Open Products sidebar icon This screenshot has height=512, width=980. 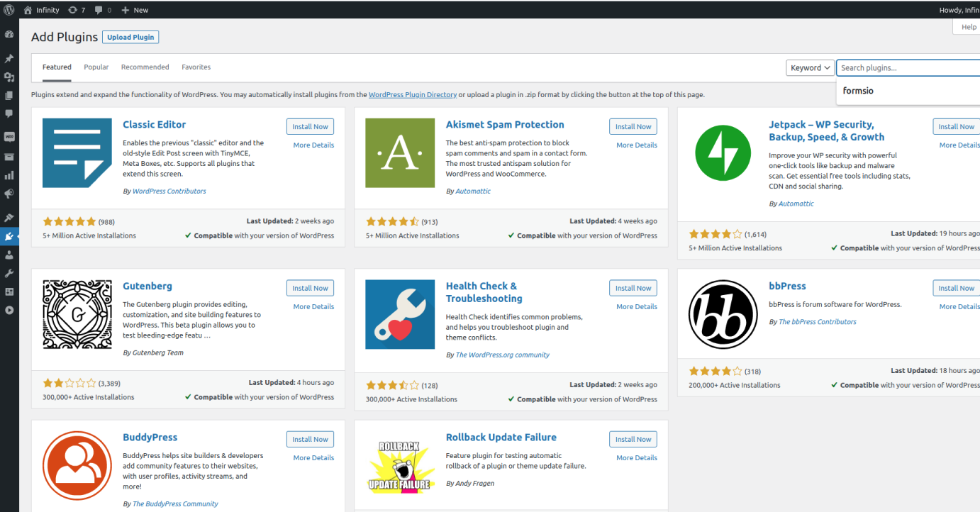pyautogui.click(x=9, y=157)
